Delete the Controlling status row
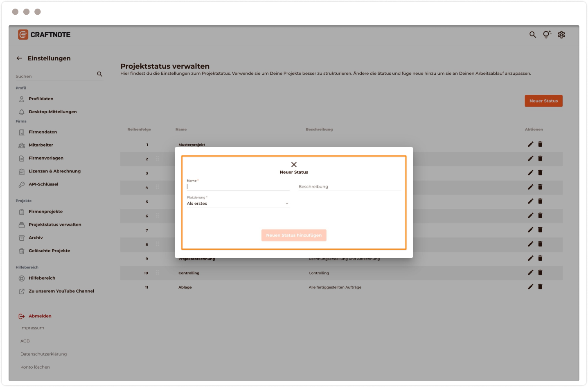This screenshot has height=387, width=588. 540,273
